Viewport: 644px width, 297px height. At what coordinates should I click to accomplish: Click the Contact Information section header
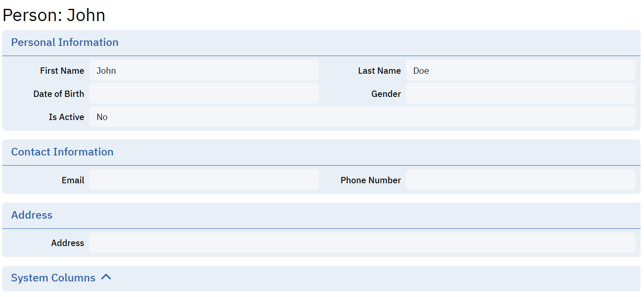coord(62,152)
